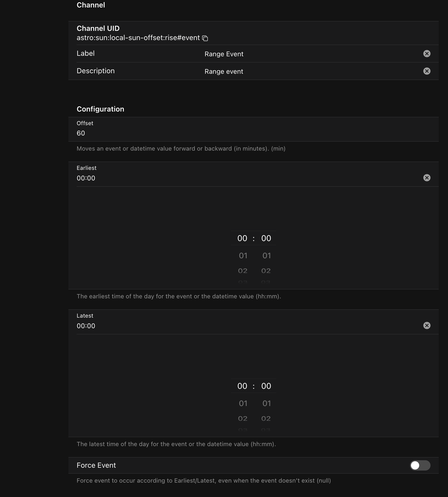Select minute 02 in Latest picker
This screenshot has width=448, height=497.
(x=266, y=419)
